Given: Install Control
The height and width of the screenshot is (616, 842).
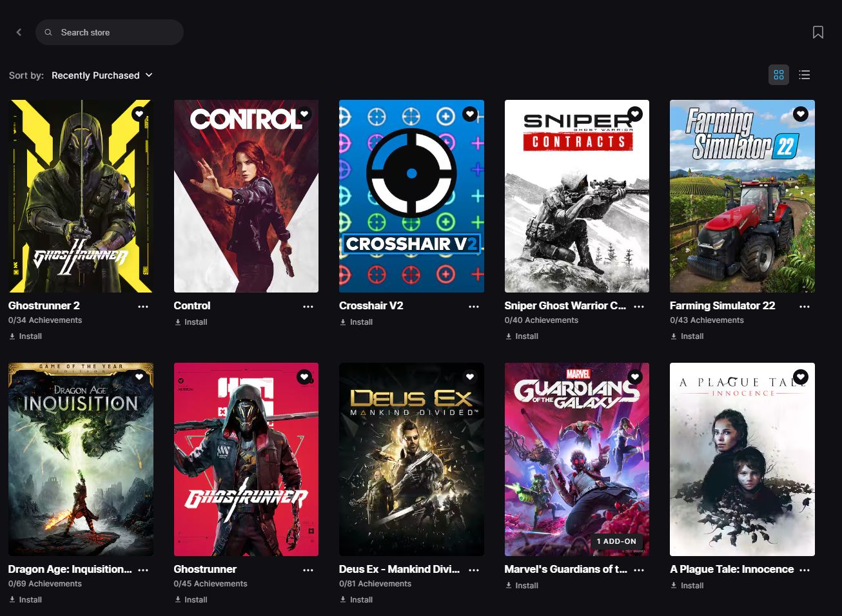Looking at the screenshot, I should [x=191, y=322].
